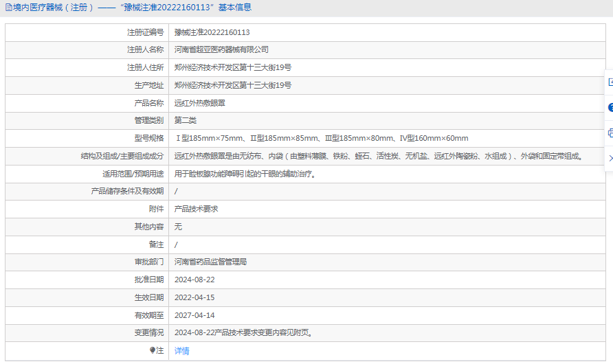This screenshot has width=613, height=364.
Task: Click the model specification row value text
Action: (321, 138)
